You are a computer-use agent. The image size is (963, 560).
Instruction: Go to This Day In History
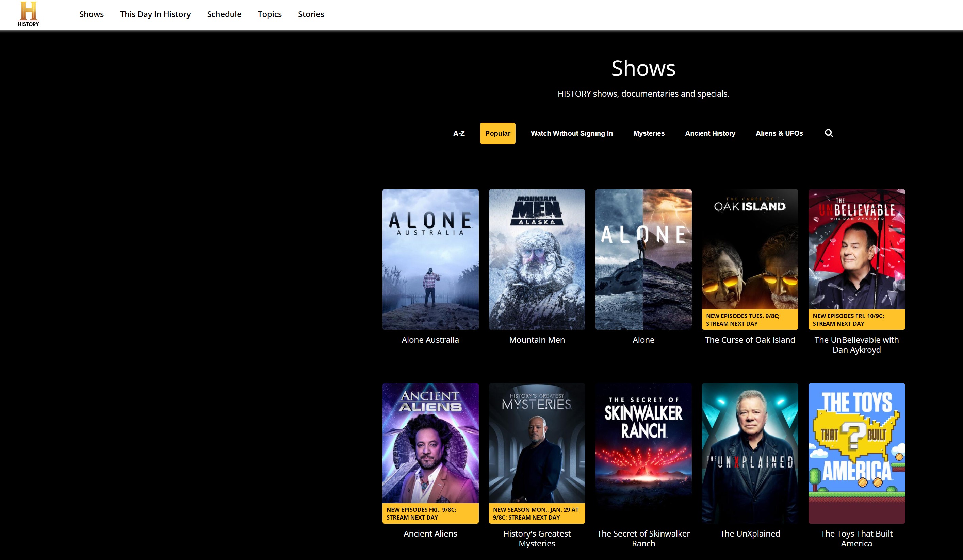155,14
